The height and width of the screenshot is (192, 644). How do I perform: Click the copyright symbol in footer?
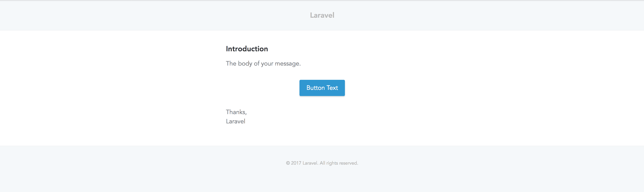tap(288, 163)
